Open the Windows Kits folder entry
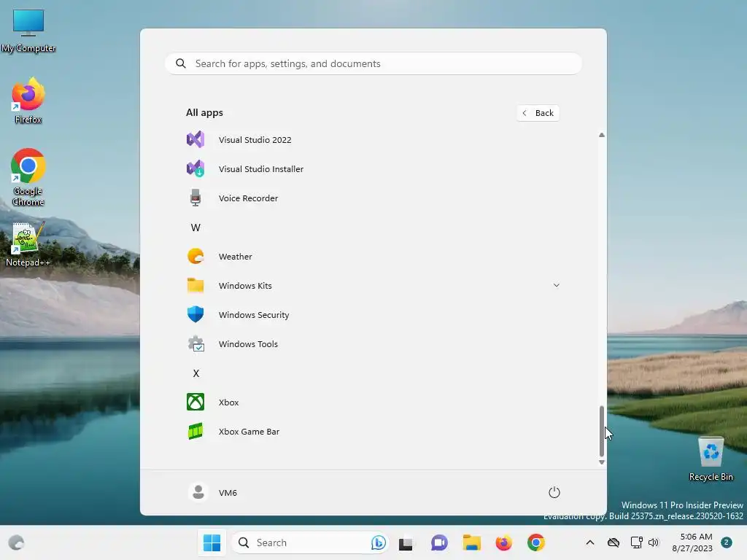 pyautogui.click(x=373, y=285)
